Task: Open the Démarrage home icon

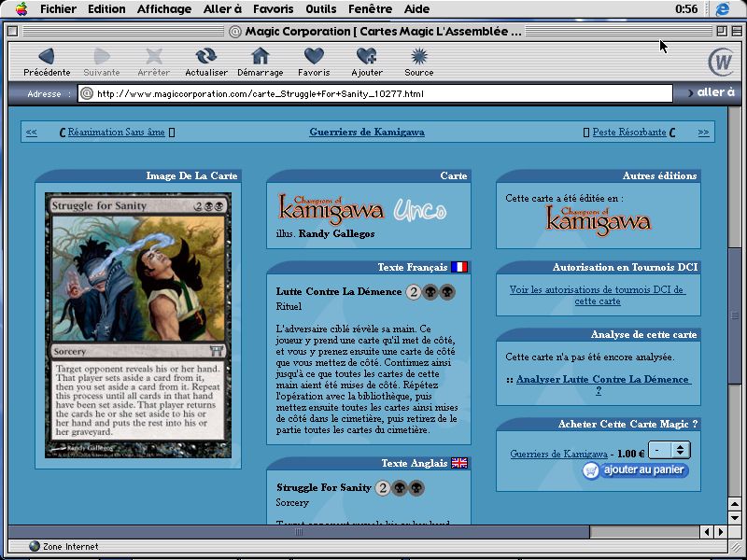Action: pos(261,57)
